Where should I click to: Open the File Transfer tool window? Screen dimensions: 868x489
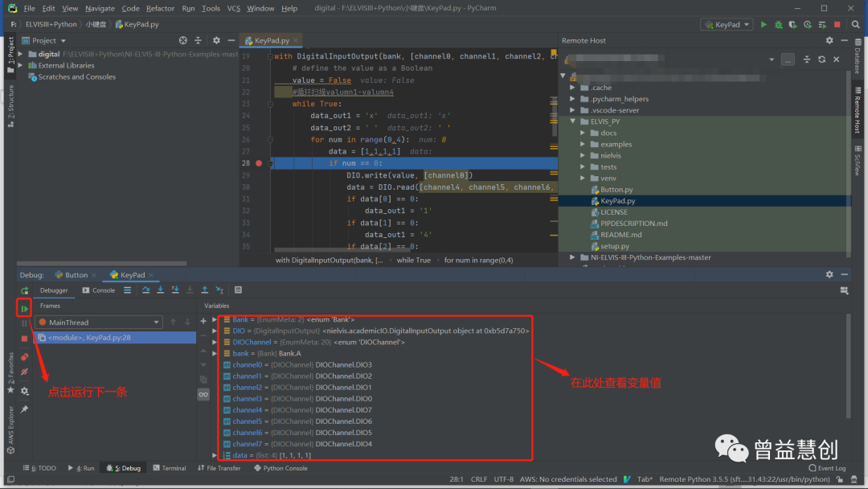[219, 468]
